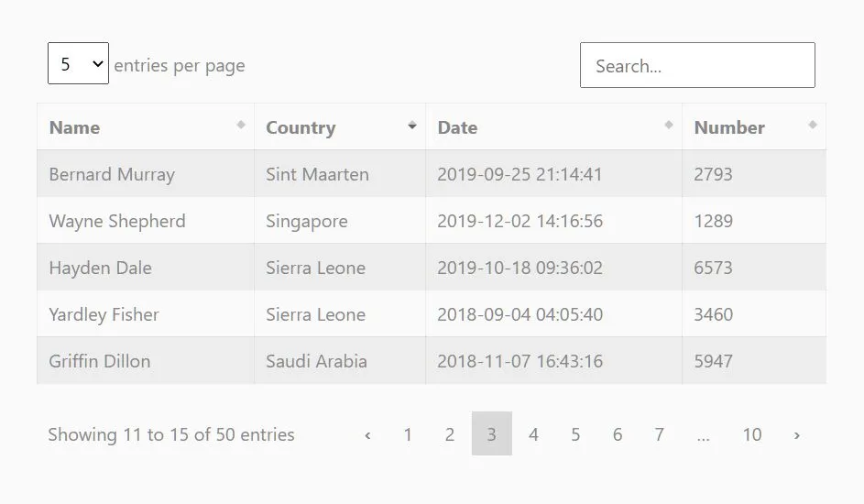
Task: Jump to page 1 in pagination
Action: click(x=408, y=434)
